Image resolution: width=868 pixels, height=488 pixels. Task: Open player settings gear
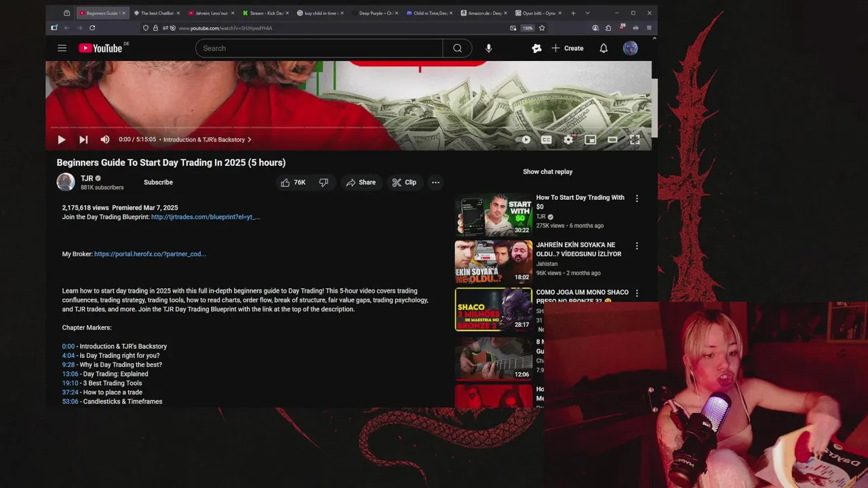[x=569, y=140]
